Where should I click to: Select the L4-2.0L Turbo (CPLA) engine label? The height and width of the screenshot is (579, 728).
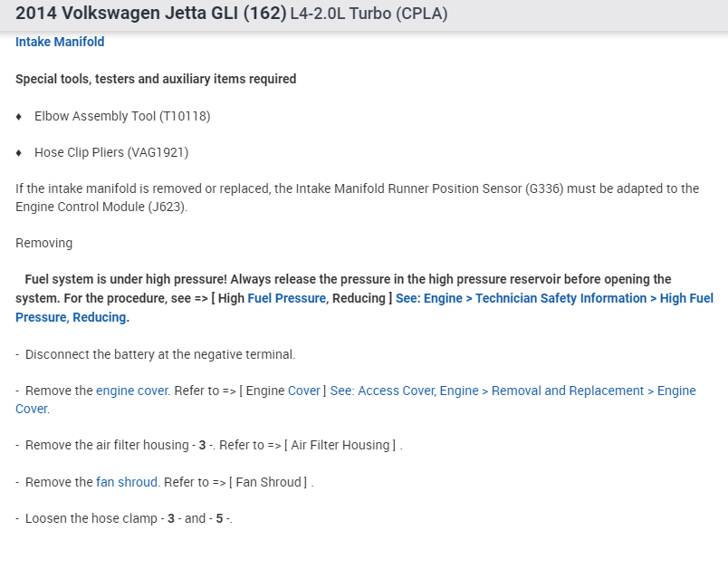point(369,14)
